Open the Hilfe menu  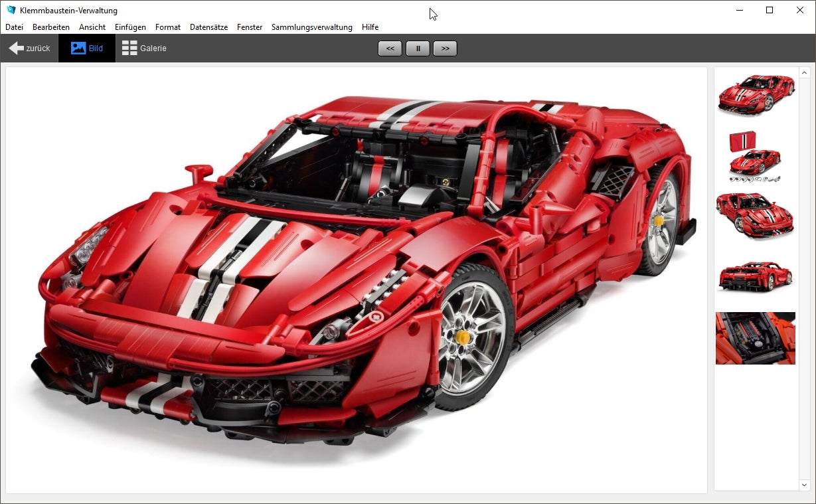[x=370, y=27]
